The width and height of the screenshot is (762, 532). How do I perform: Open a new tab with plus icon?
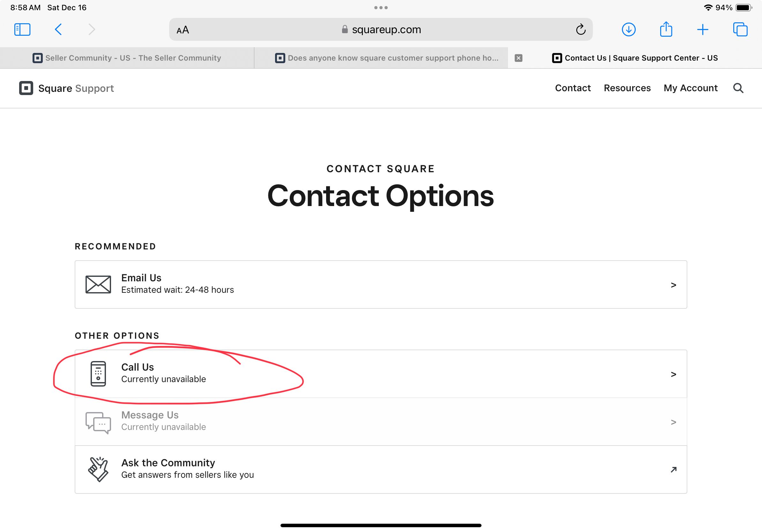pos(703,30)
